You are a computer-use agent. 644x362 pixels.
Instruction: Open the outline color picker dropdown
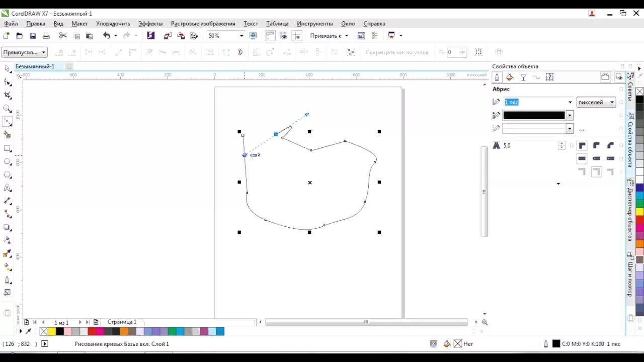pos(570,115)
